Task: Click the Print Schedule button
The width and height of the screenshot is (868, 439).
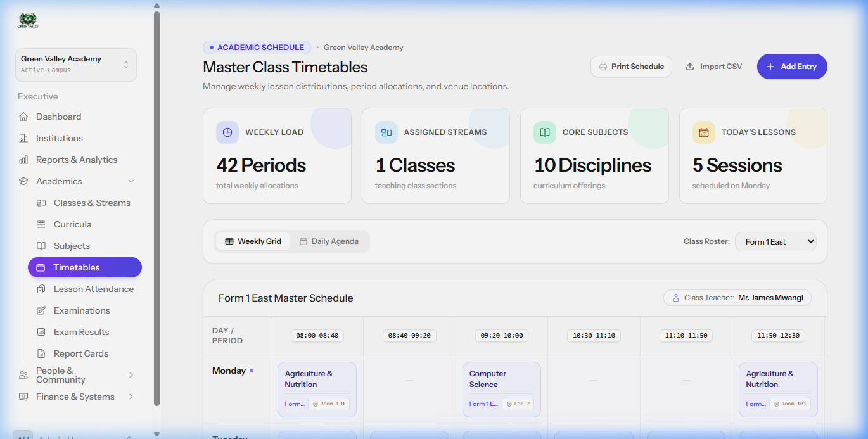Action: pyautogui.click(x=631, y=67)
